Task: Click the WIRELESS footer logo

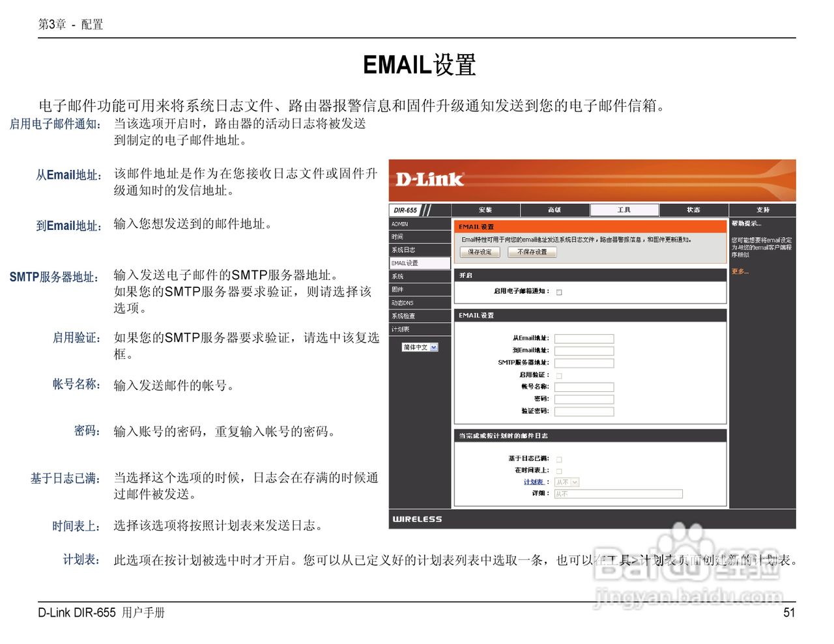Action: coord(417,519)
